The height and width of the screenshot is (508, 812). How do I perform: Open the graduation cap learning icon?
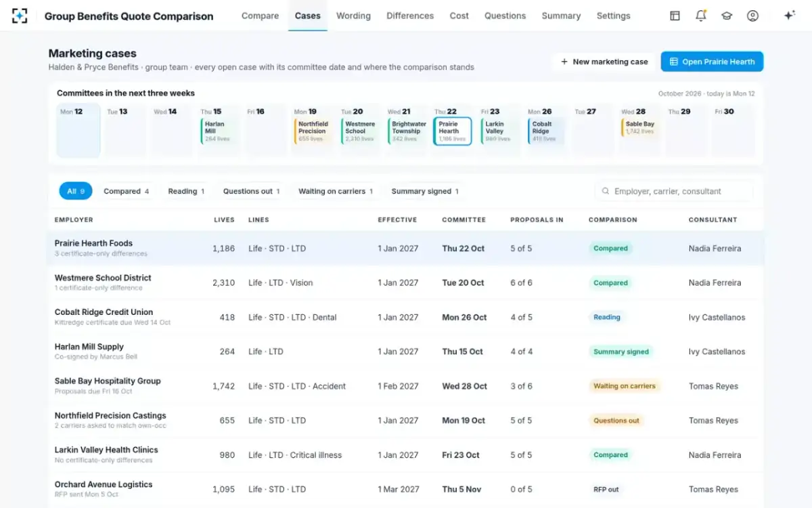click(727, 16)
